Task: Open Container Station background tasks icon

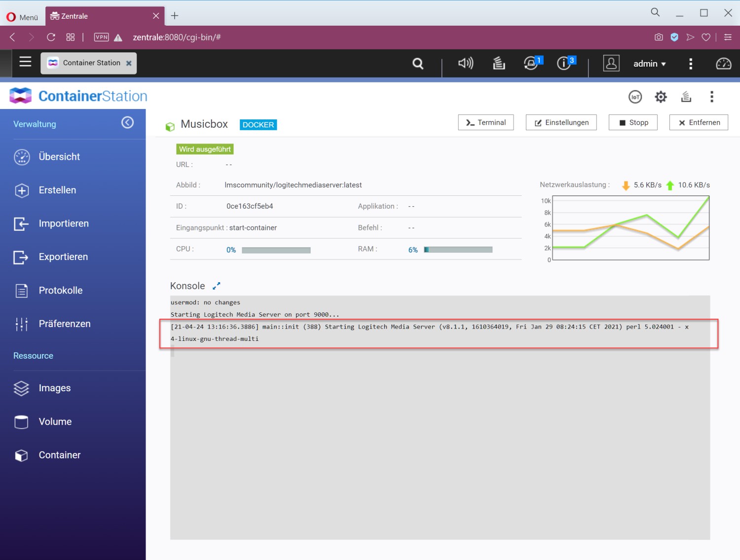Action: point(686,97)
